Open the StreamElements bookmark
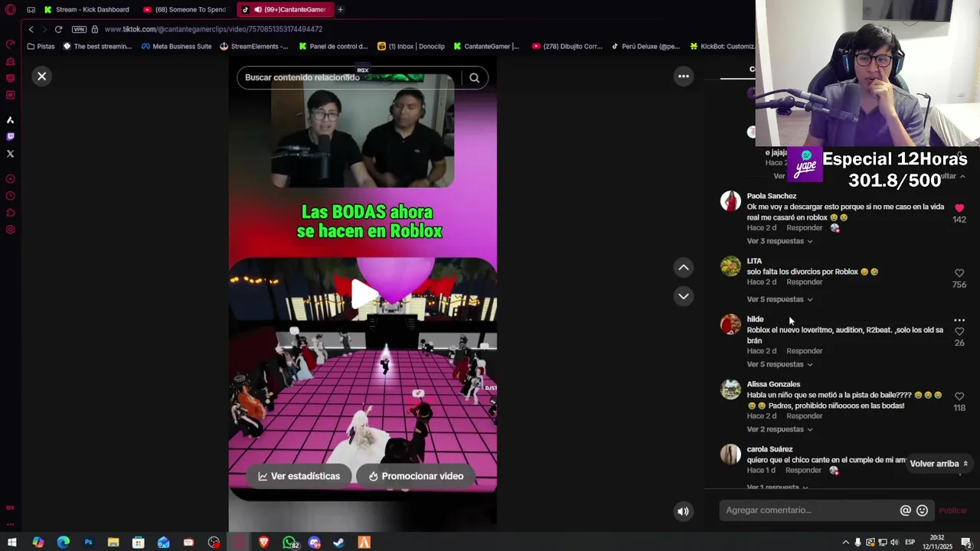The height and width of the screenshot is (551, 980). pos(254,46)
